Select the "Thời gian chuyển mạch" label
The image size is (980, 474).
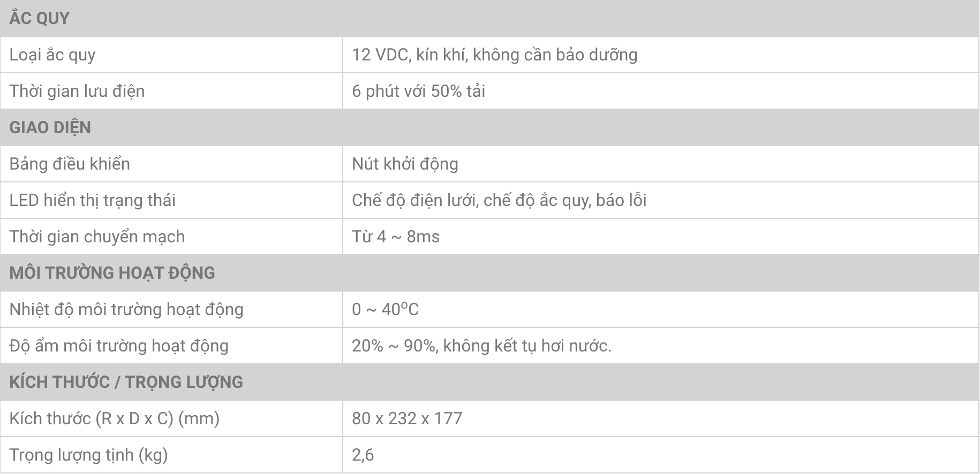[x=97, y=236]
